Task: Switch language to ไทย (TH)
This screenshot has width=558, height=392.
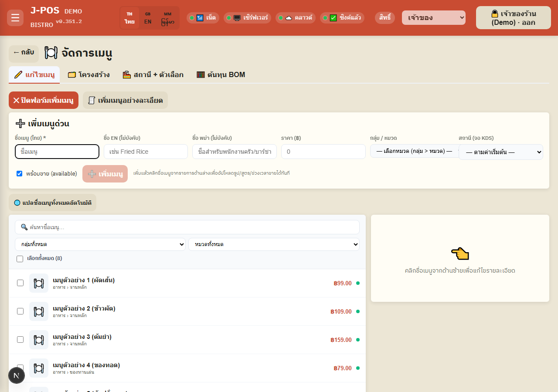Action: click(129, 18)
